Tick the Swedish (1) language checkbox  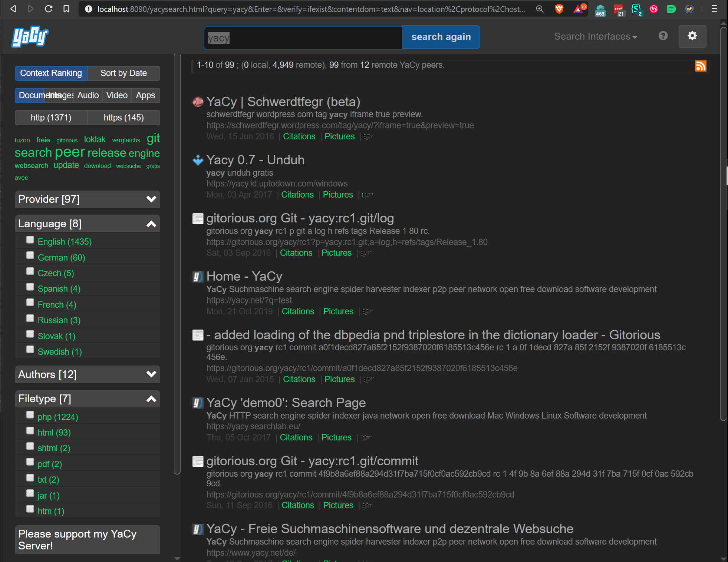(30, 350)
